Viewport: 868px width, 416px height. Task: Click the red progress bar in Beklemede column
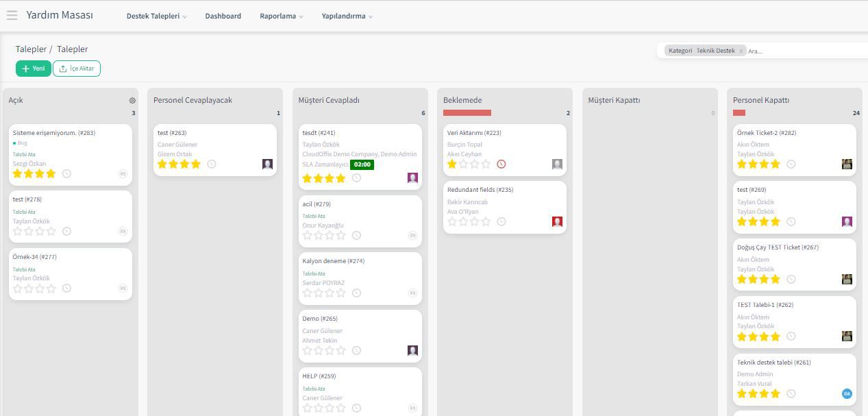pyautogui.click(x=467, y=113)
